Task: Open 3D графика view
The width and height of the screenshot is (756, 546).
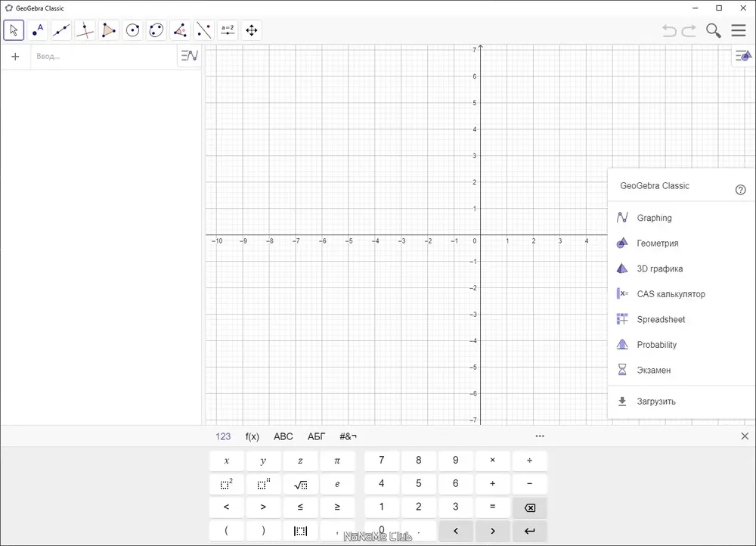Action: pyautogui.click(x=681, y=268)
